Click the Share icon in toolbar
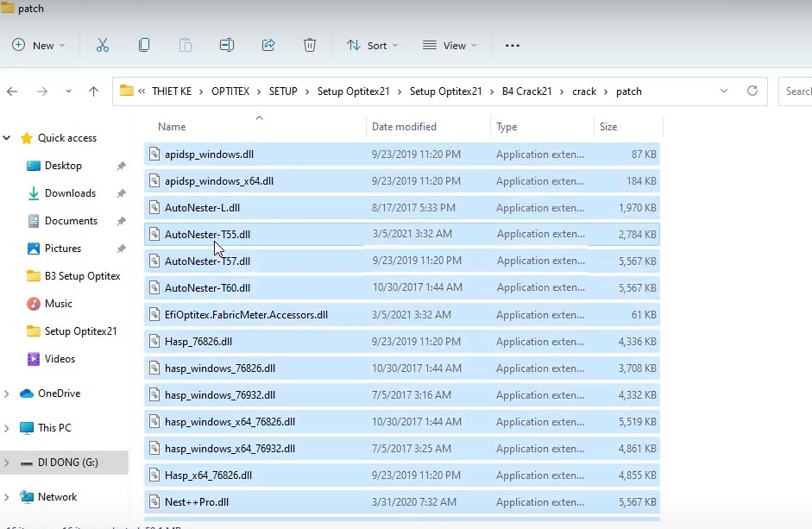The width and height of the screenshot is (812, 529). point(268,45)
